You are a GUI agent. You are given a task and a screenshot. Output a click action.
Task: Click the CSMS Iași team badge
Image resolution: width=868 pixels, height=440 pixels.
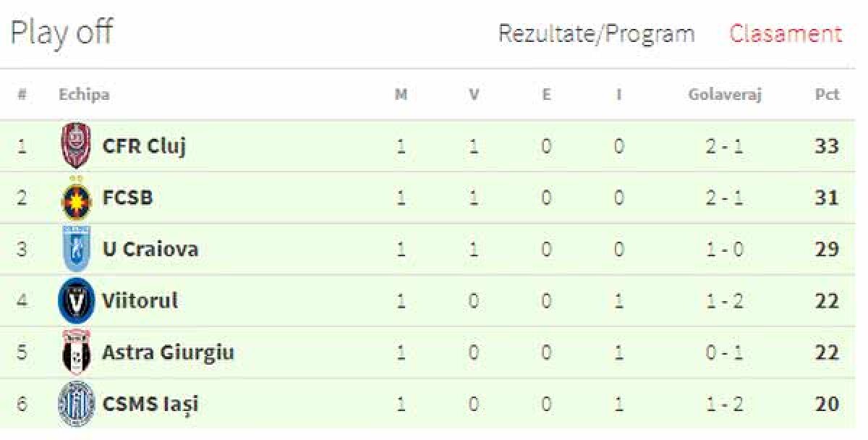pyautogui.click(x=75, y=403)
